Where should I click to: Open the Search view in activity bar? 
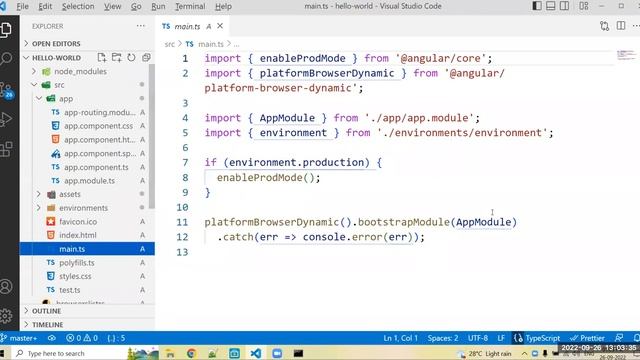tap(7, 59)
